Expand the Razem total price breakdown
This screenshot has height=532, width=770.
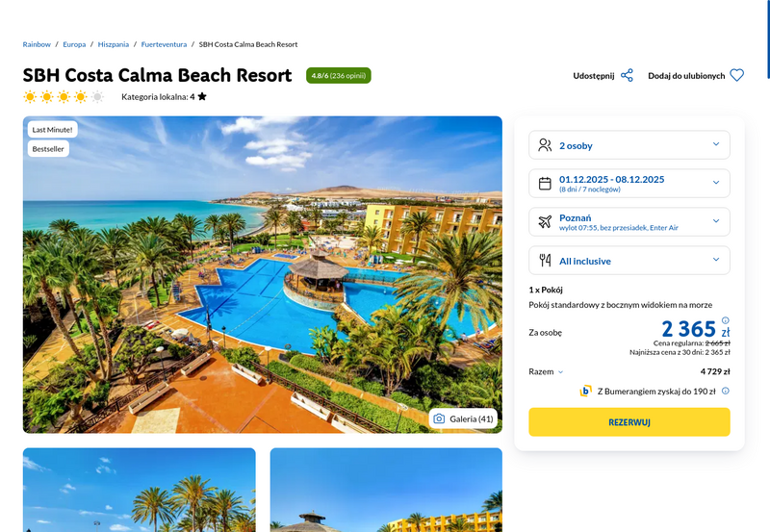[546, 371]
